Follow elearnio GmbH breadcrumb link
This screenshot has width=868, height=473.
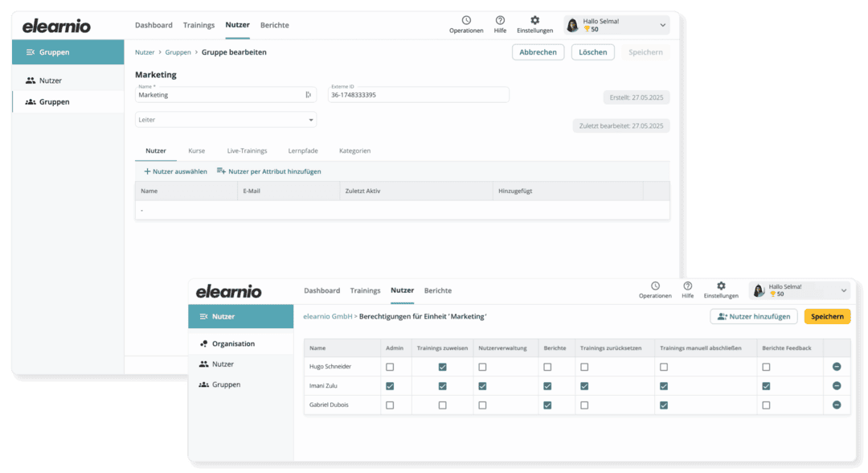(328, 317)
